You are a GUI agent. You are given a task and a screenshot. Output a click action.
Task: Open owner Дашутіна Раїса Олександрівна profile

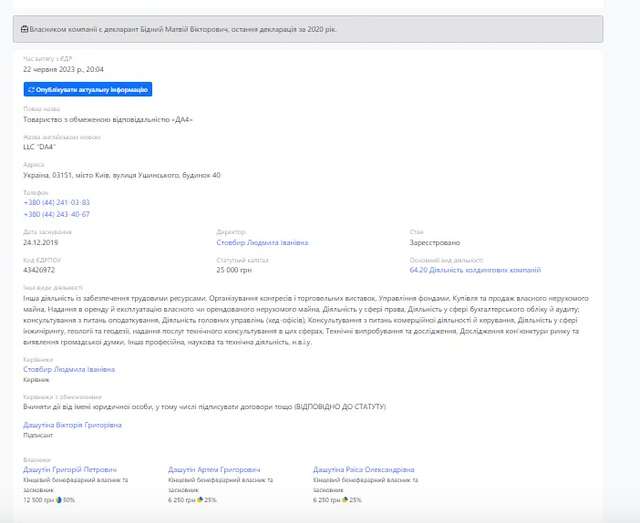point(363,469)
